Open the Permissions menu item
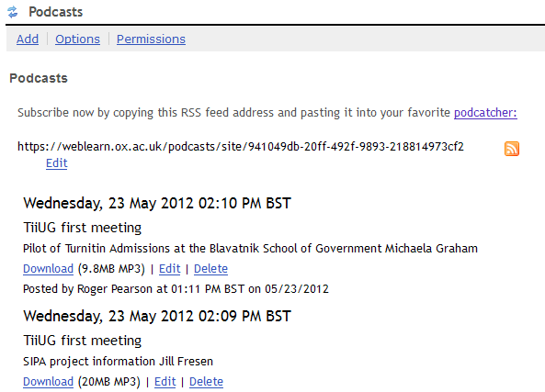The width and height of the screenshot is (545, 392). coord(151,39)
